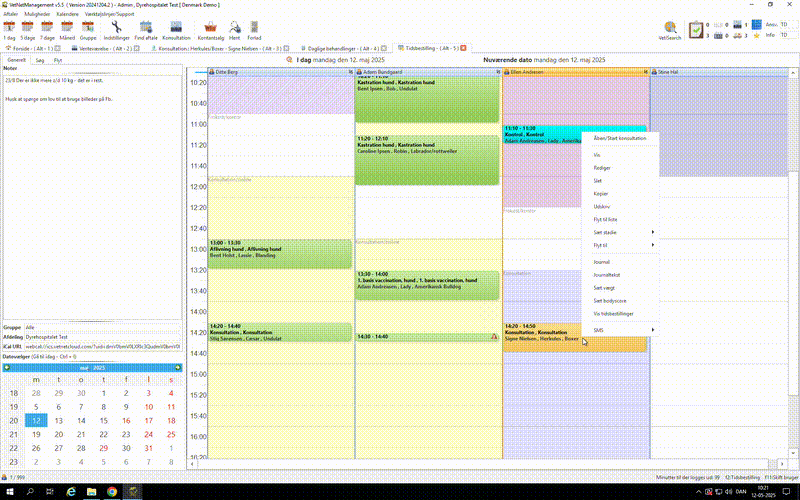The height and width of the screenshot is (500, 800).
Task: Switch to the 1 dag calendar view
Action: pyautogui.click(x=9, y=31)
